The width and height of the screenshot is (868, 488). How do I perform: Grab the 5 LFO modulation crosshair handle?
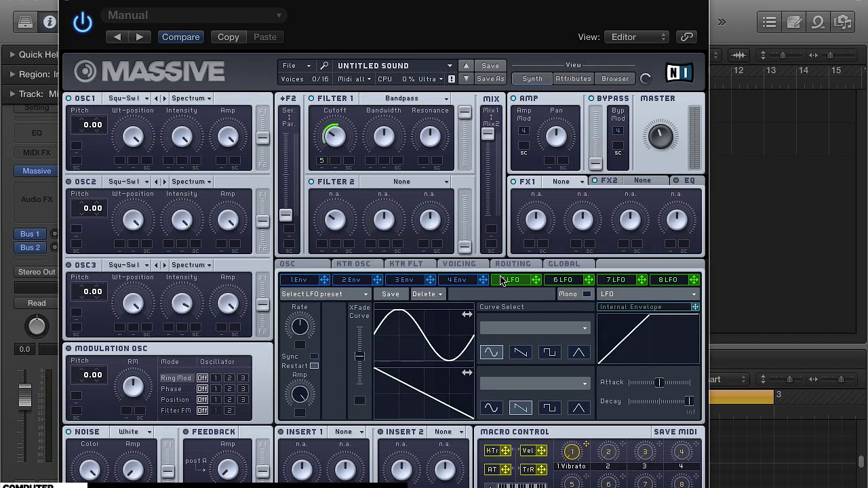point(536,280)
